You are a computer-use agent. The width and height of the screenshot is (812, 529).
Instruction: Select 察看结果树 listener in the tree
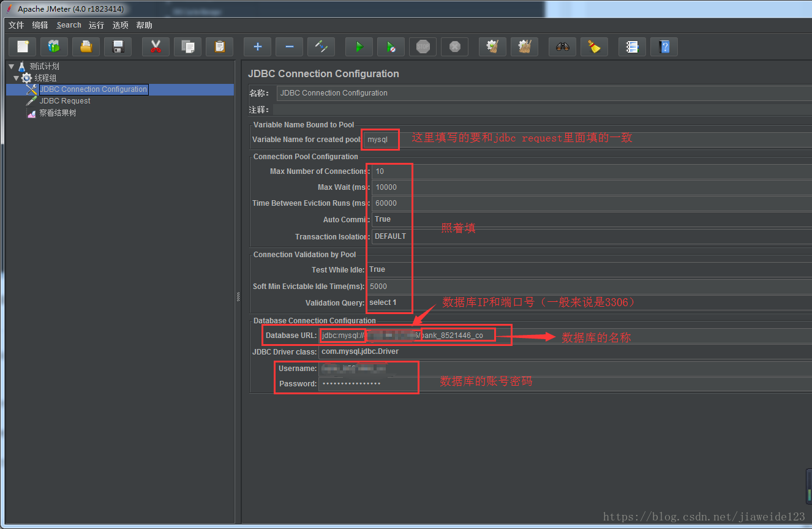58,113
